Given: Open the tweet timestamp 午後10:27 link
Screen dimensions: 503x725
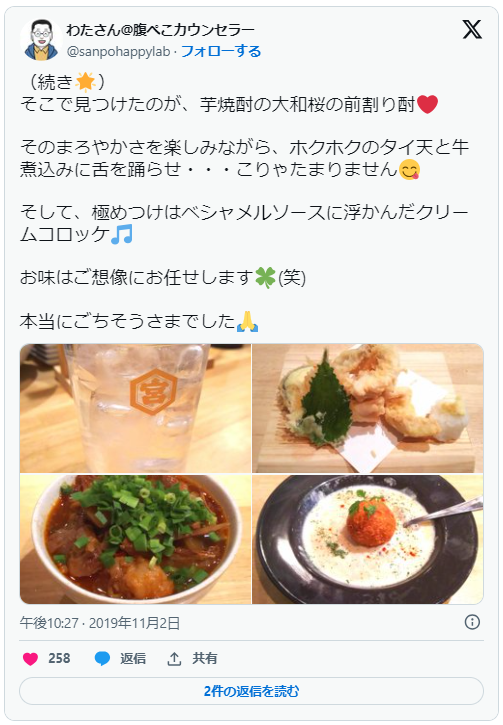Looking at the screenshot, I should coord(49,623).
